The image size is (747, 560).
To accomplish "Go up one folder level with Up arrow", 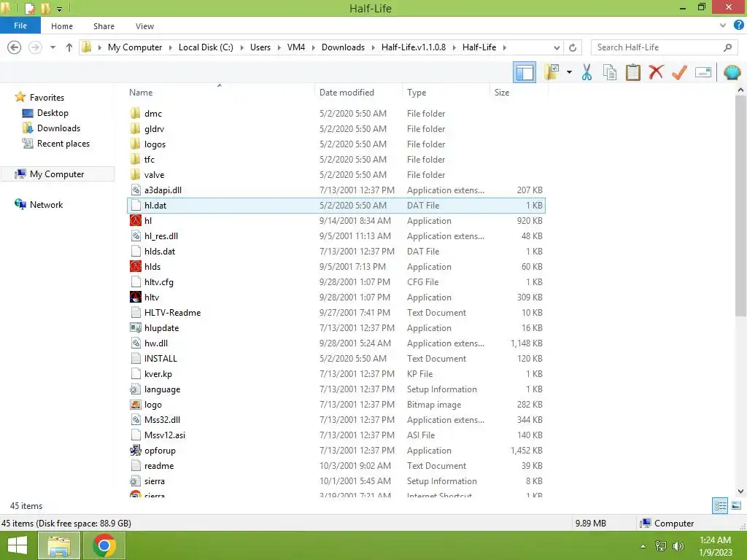I will (x=69, y=47).
